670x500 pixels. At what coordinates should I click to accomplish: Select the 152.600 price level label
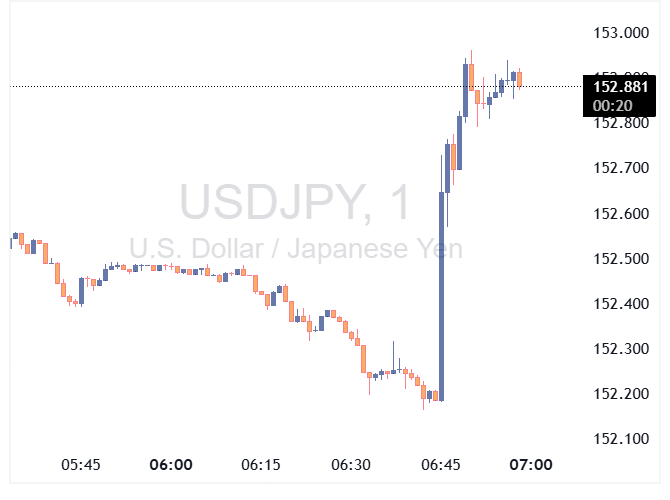[x=621, y=214]
